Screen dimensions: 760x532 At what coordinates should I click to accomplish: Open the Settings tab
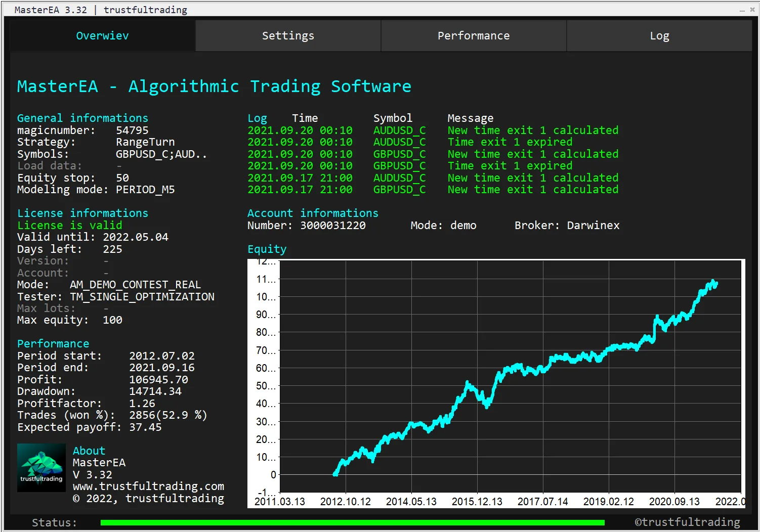[288, 36]
